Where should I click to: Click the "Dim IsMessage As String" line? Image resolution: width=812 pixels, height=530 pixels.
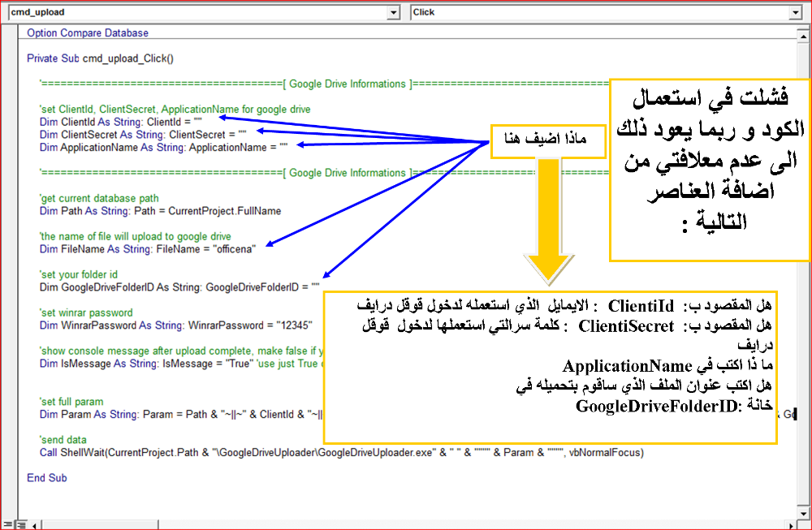tap(181, 364)
